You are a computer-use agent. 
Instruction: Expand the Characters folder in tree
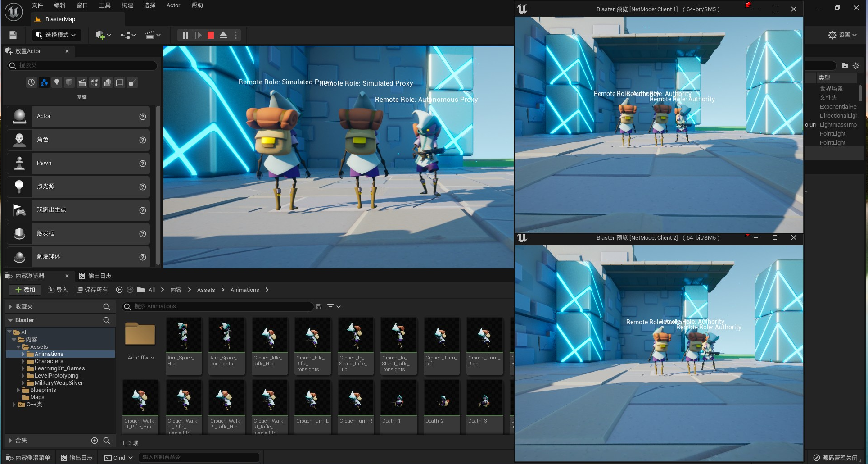23,361
